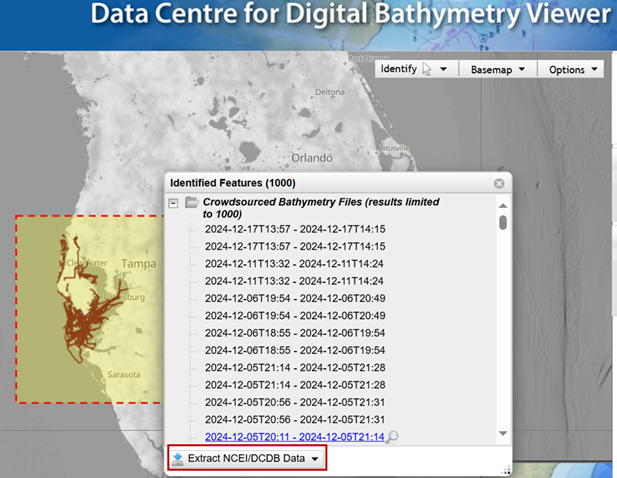Click the zoom magnifier icon beside the highlighted file
This screenshot has width=617, height=478.
pos(392,437)
